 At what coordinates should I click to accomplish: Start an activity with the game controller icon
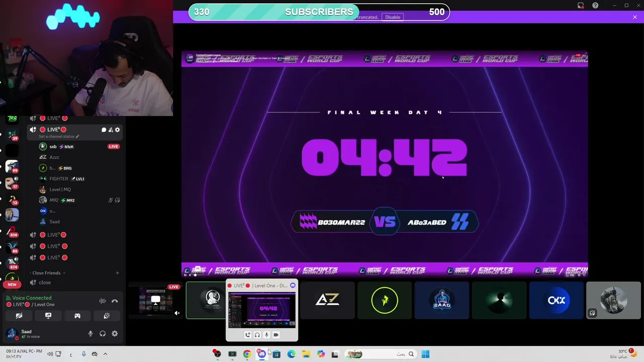click(77, 316)
